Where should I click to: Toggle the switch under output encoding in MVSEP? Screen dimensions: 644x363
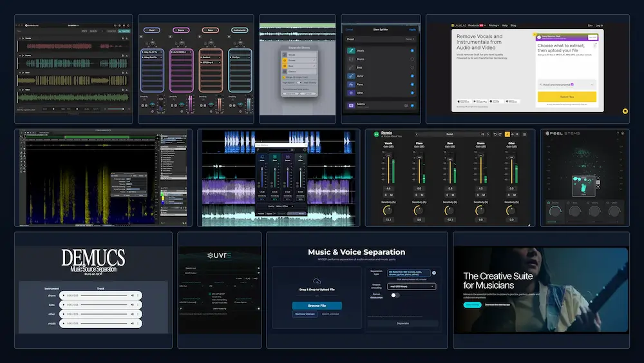pos(395,295)
